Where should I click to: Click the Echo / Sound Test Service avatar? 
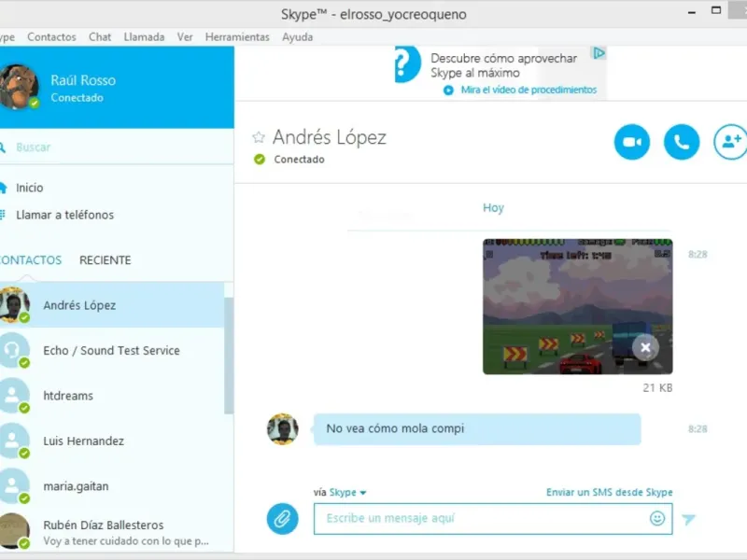(14, 350)
